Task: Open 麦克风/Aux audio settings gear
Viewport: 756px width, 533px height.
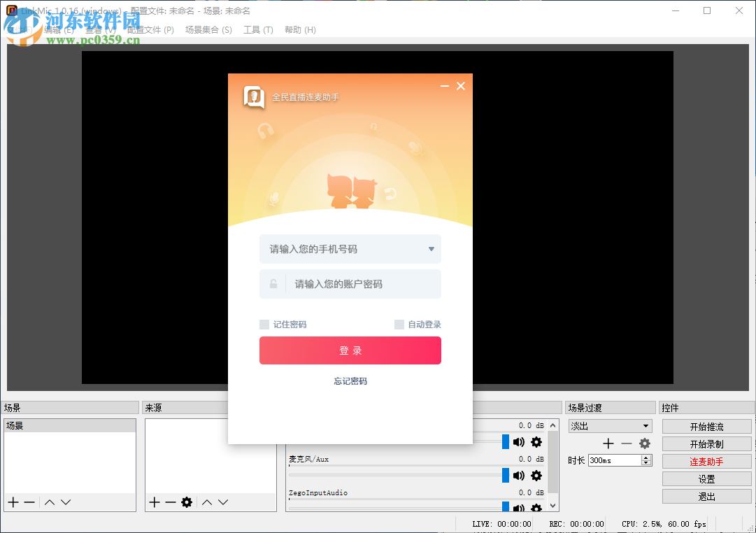Action: [536, 476]
